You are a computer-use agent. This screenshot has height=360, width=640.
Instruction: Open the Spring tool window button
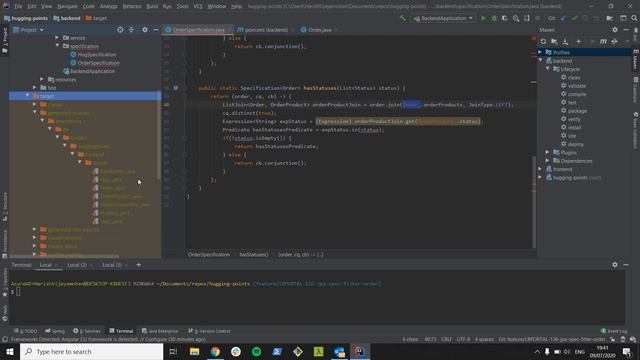point(55,331)
